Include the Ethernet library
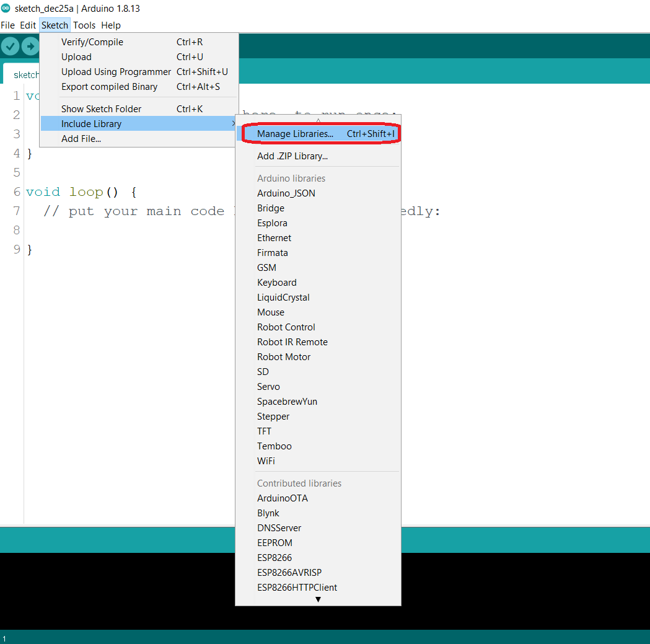 tap(318, 238)
